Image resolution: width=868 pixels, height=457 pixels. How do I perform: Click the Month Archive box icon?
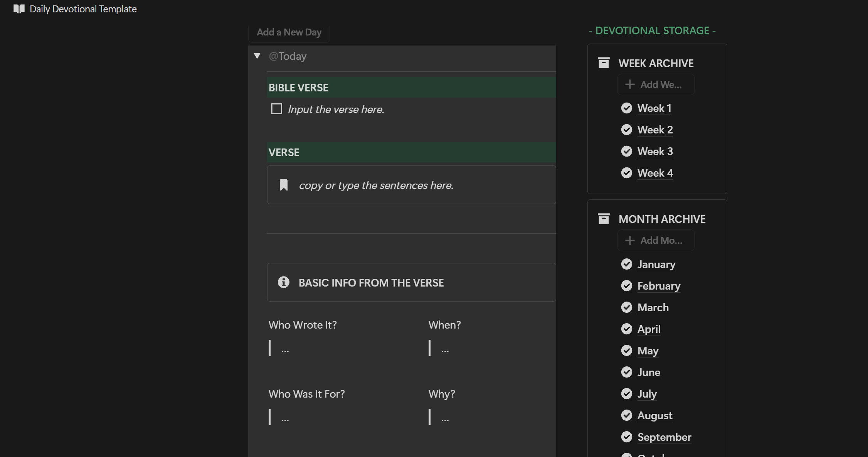click(604, 219)
